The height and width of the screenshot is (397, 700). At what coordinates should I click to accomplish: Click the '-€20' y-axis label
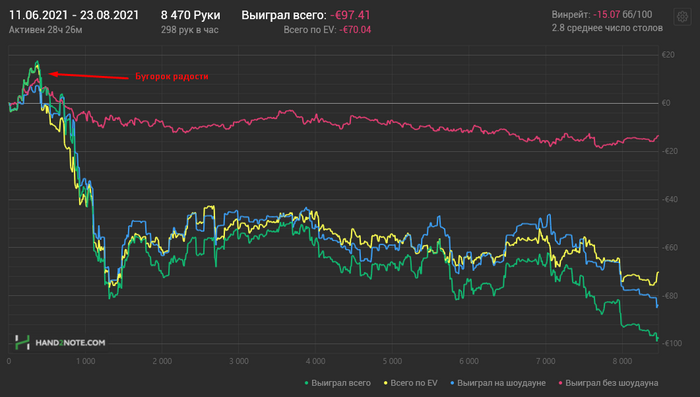[670, 151]
